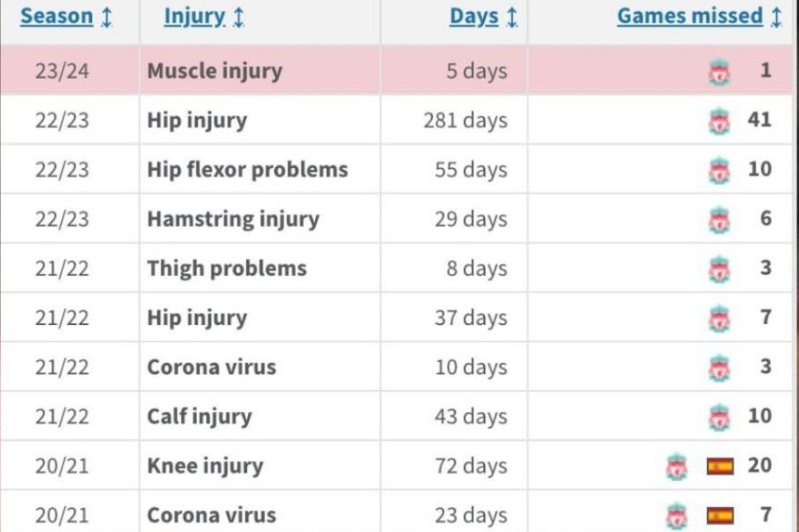Click Liverpool crest in Hamstring injury row
The height and width of the screenshot is (532, 799).
(x=719, y=220)
